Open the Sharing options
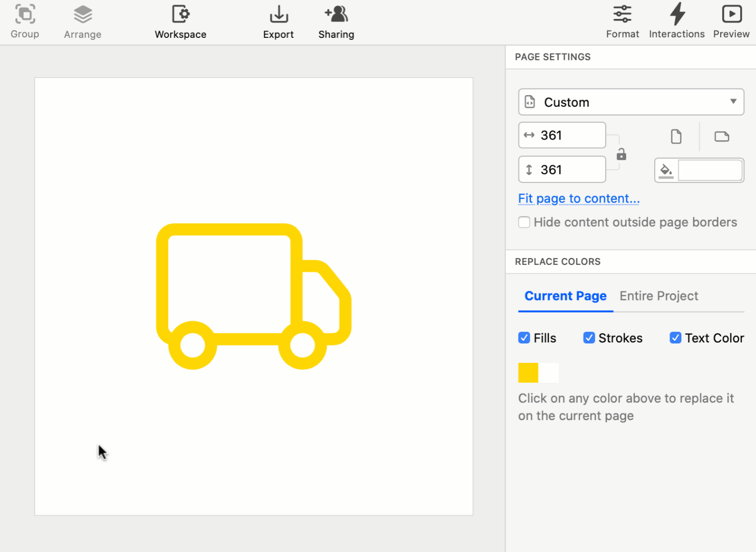The width and height of the screenshot is (756, 552). click(x=336, y=20)
